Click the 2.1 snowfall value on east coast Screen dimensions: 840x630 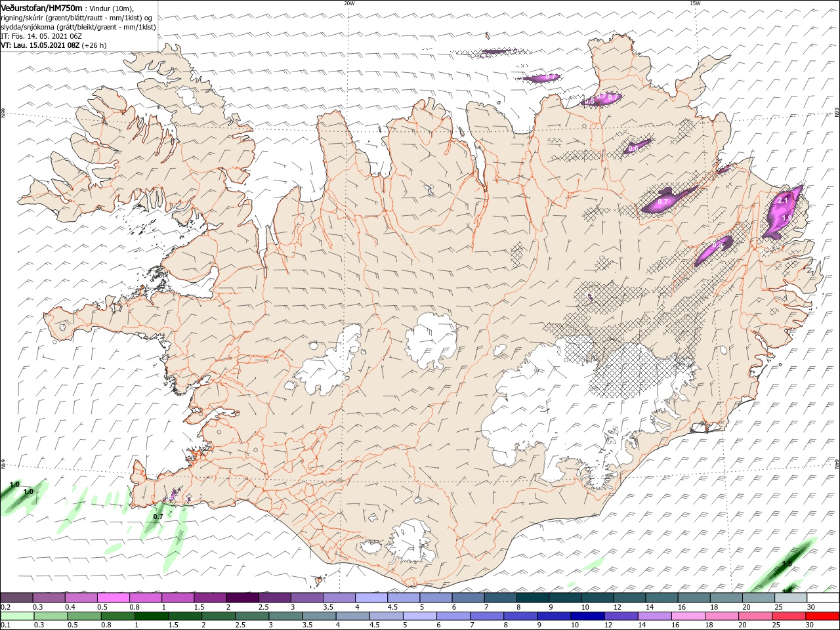click(x=784, y=200)
